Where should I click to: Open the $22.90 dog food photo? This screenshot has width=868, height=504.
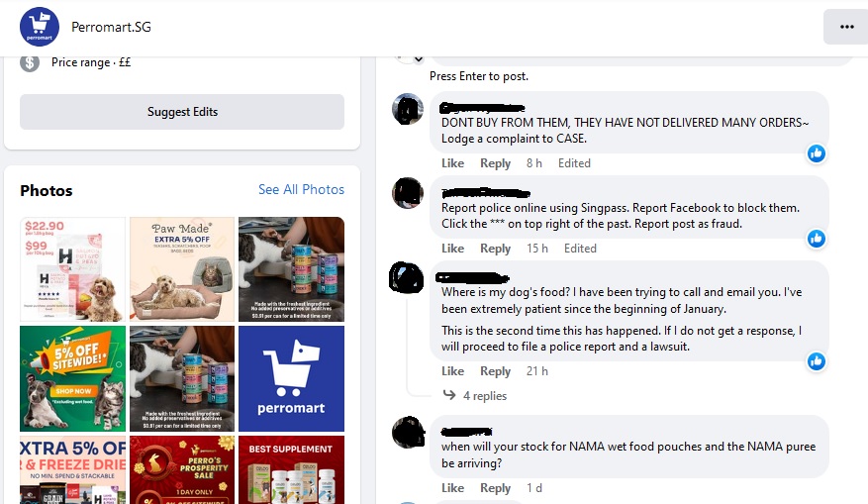72,269
